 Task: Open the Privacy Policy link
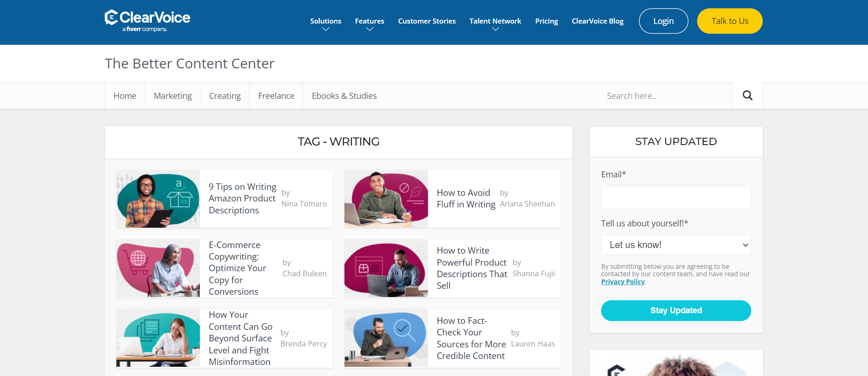622,282
